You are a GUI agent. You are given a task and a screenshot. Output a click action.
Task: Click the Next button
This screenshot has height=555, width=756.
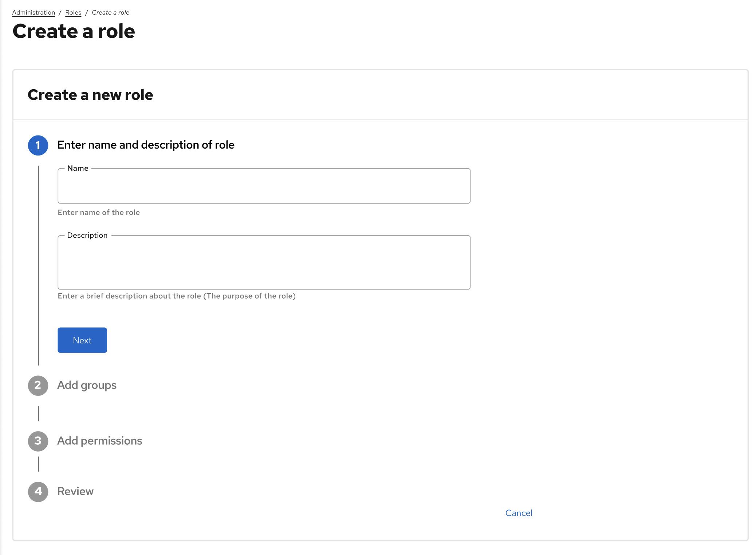pyautogui.click(x=82, y=340)
